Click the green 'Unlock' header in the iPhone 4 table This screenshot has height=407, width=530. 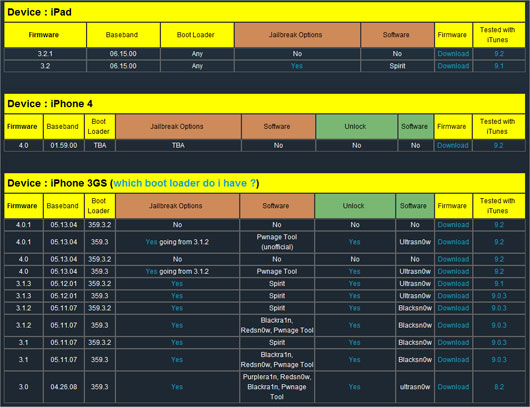pyautogui.click(x=356, y=126)
